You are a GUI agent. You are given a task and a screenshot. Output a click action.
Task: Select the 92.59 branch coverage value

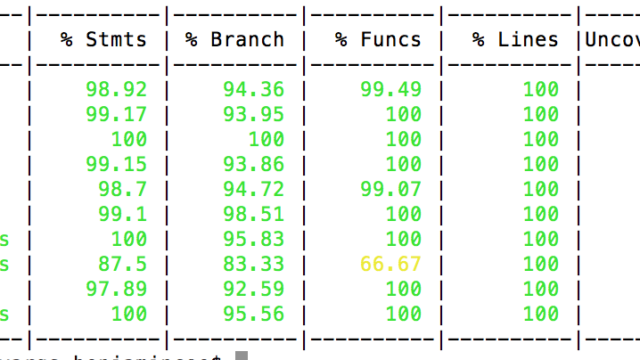[x=253, y=289]
